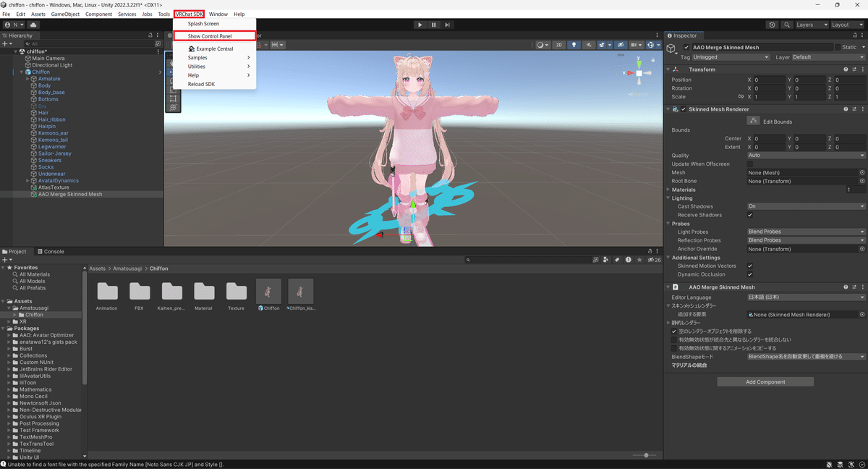This screenshot has width=868, height=469.
Task: Click Add Component button
Action: pos(765,381)
